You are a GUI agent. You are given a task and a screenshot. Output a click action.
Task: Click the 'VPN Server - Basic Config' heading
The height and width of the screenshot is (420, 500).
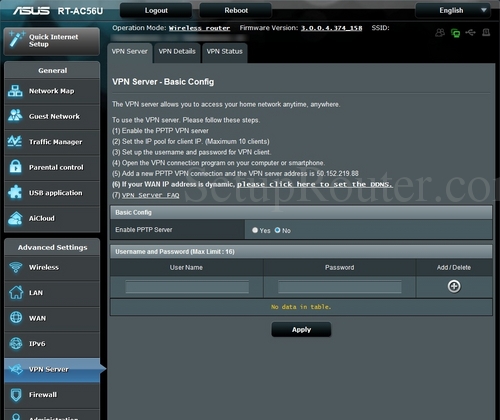163,82
